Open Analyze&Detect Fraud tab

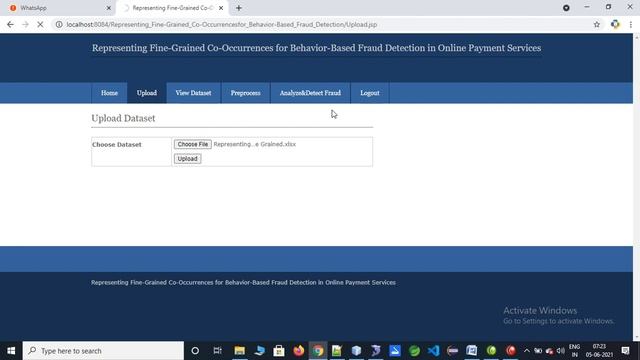pos(310,93)
